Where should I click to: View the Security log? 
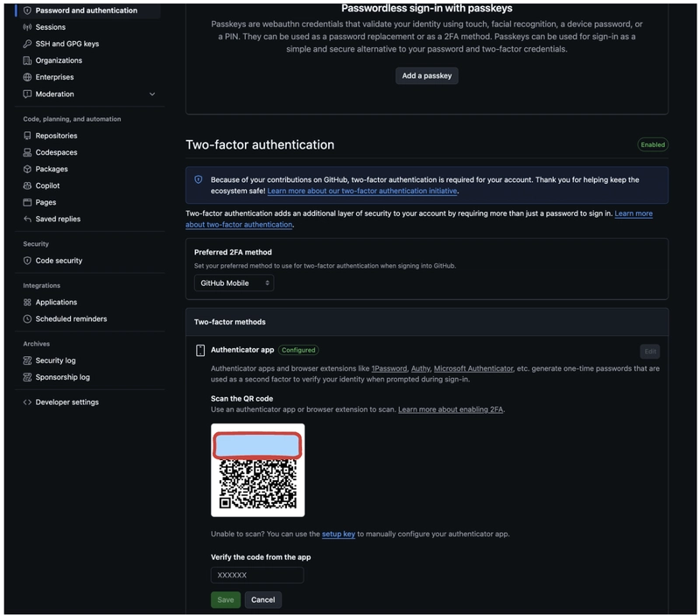56,360
